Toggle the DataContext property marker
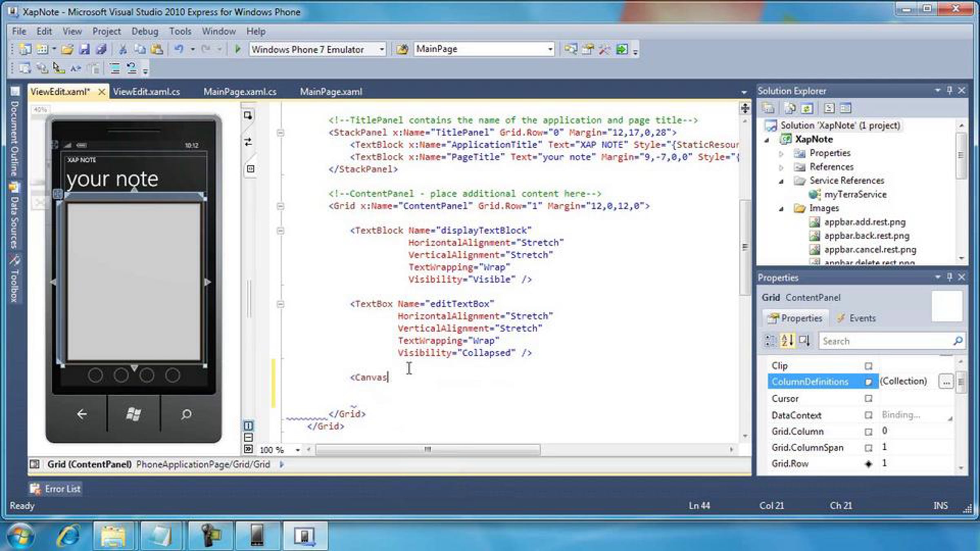Screen dimensions: 980x551 coord(869,415)
